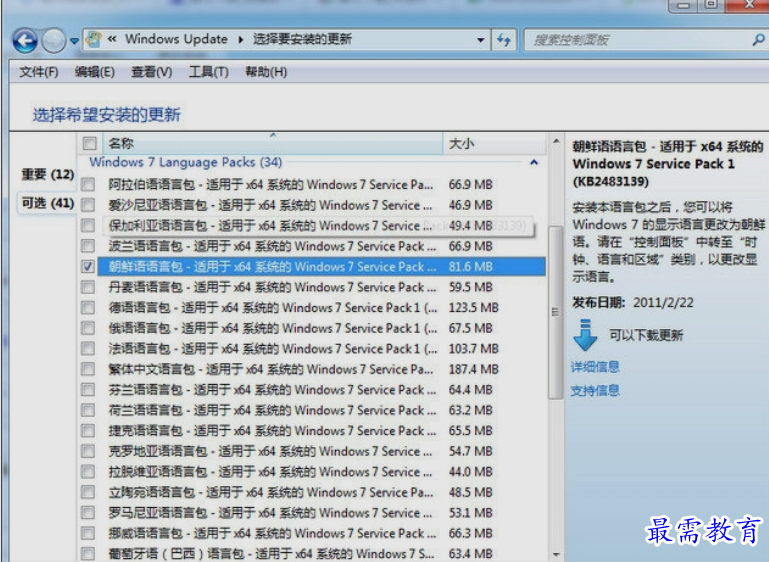This screenshot has width=769, height=562.
Task: Click the blue download arrow icon
Action: point(585,335)
